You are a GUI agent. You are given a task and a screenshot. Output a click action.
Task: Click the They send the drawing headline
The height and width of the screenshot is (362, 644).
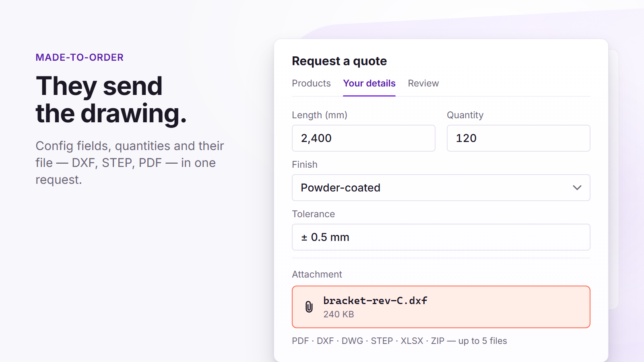click(x=111, y=100)
